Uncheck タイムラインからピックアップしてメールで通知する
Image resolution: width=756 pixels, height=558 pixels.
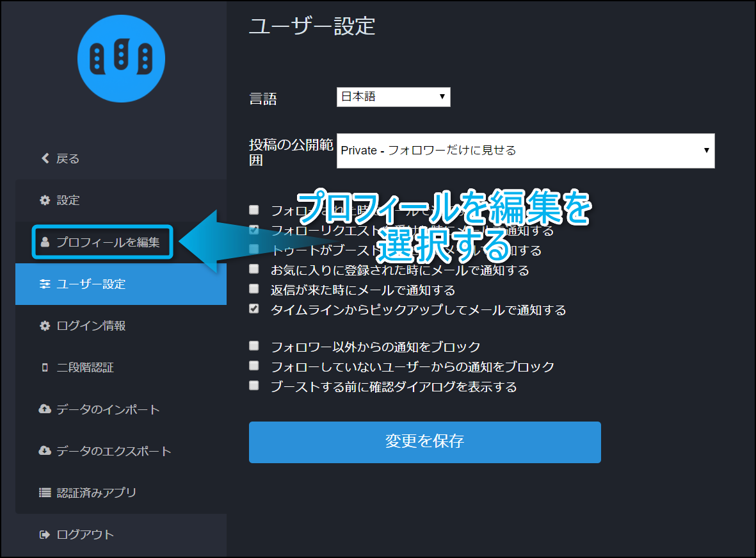[x=254, y=309]
